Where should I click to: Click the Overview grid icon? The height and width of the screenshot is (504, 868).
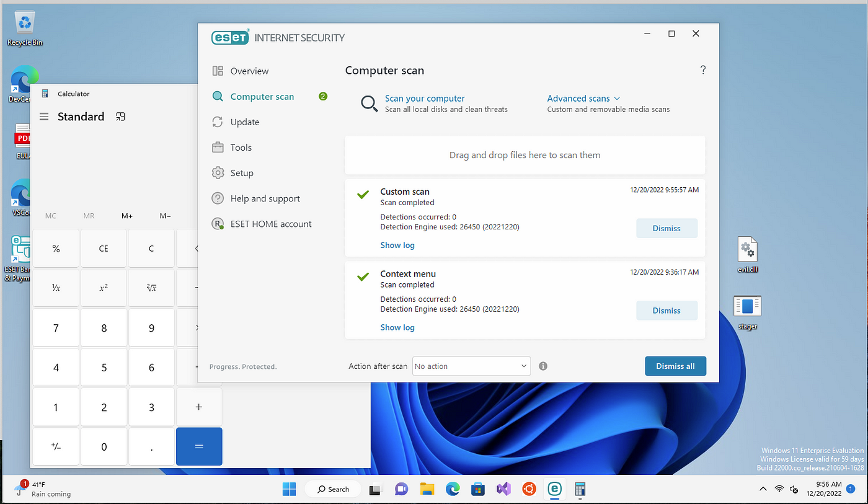[x=218, y=71]
